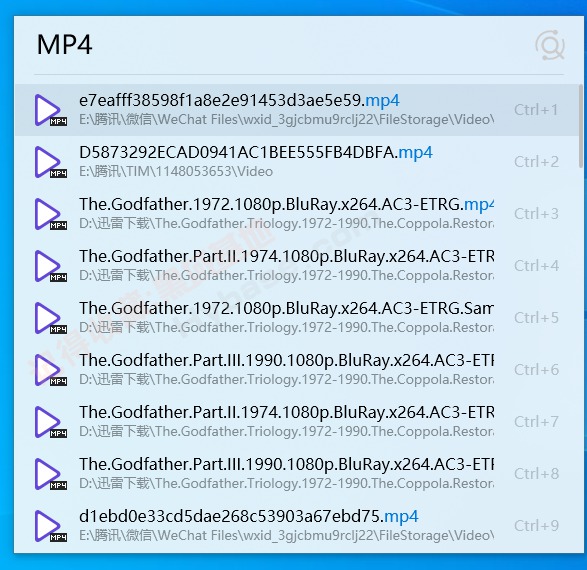The image size is (587, 570).
Task: Focus the search field containing MP4
Action: pos(281,45)
